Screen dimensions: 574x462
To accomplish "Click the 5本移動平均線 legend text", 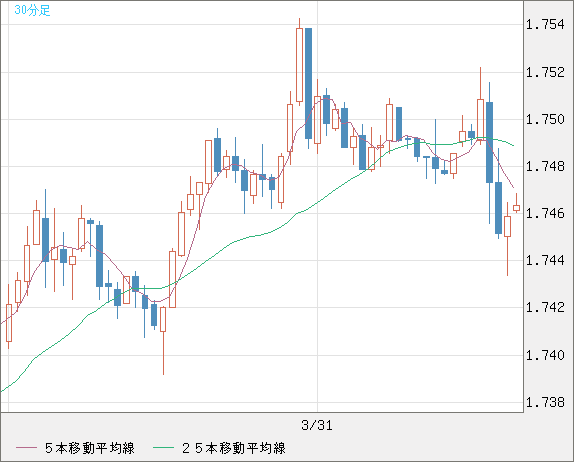I will [x=90, y=448].
